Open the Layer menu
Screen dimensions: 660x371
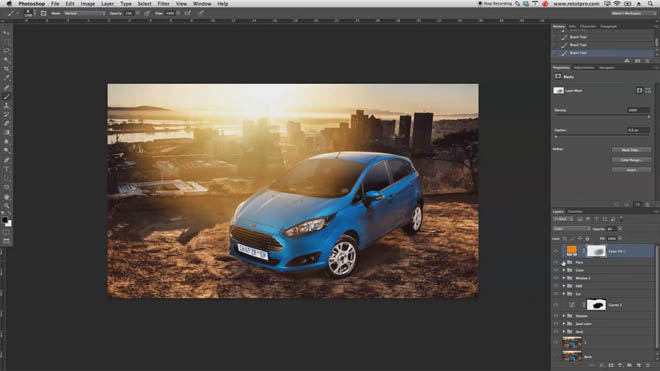(x=107, y=4)
